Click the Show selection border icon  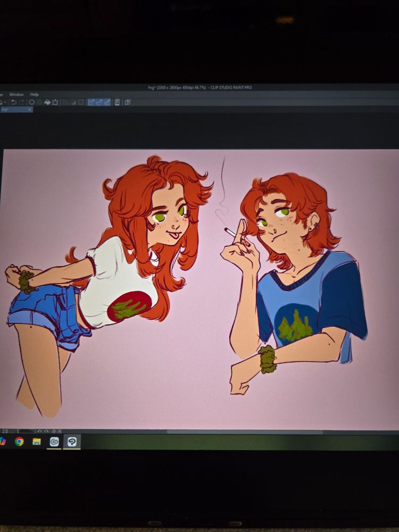tap(81, 102)
